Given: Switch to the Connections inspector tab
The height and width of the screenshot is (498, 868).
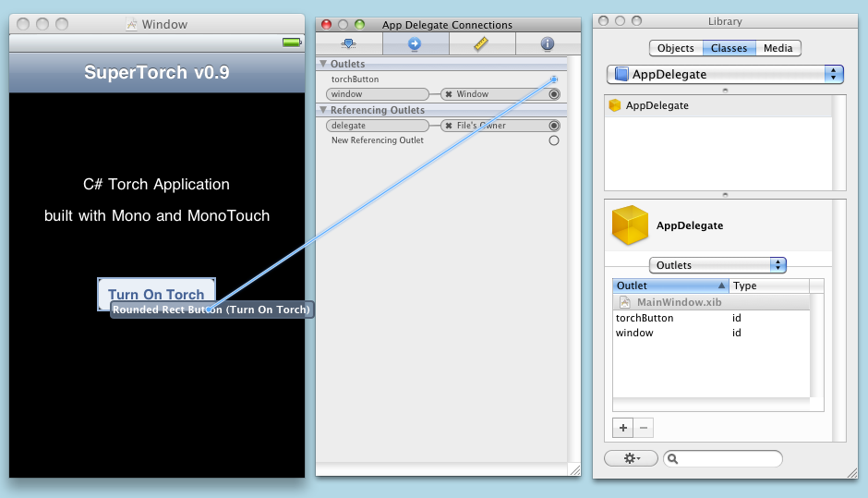Looking at the screenshot, I should point(416,43).
